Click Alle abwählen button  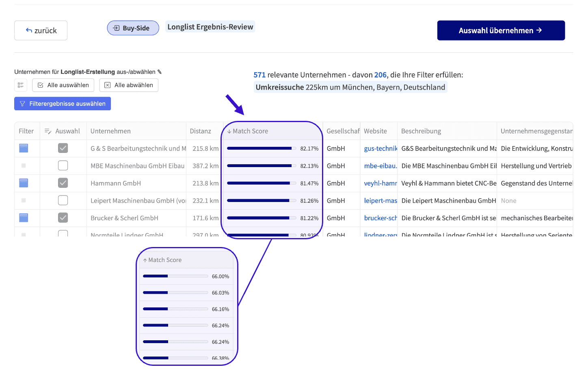pyautogui.click(x=129, y=85)
